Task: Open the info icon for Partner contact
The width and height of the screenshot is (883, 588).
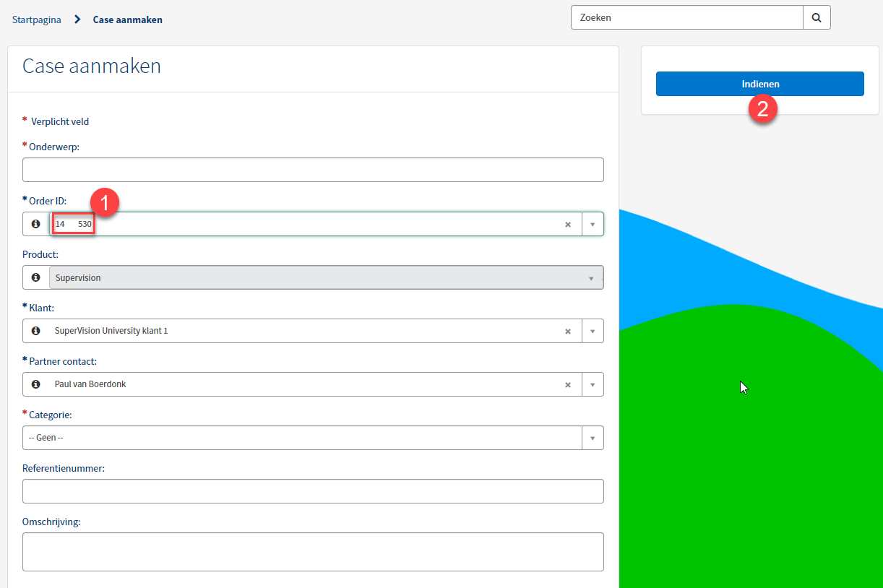Action: click(x=35, y=384)
